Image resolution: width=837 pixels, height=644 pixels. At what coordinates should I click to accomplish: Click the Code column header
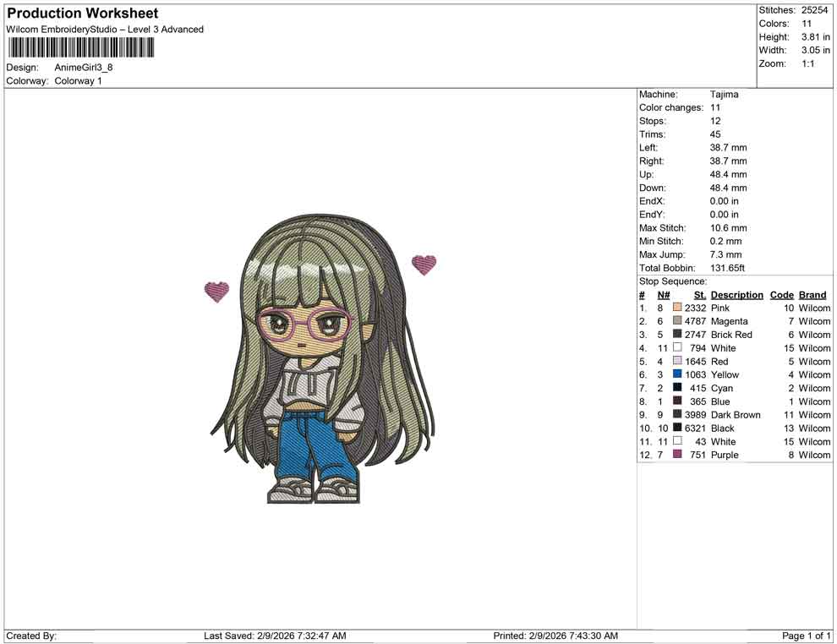[x=781, y=294]
